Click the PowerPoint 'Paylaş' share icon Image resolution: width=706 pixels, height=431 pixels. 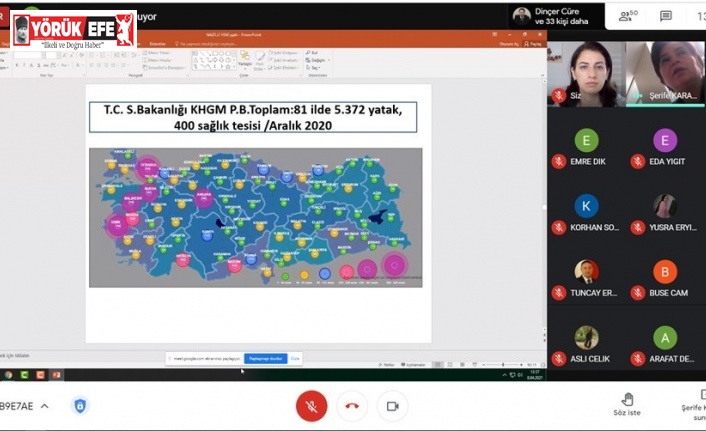coord(535,44)
